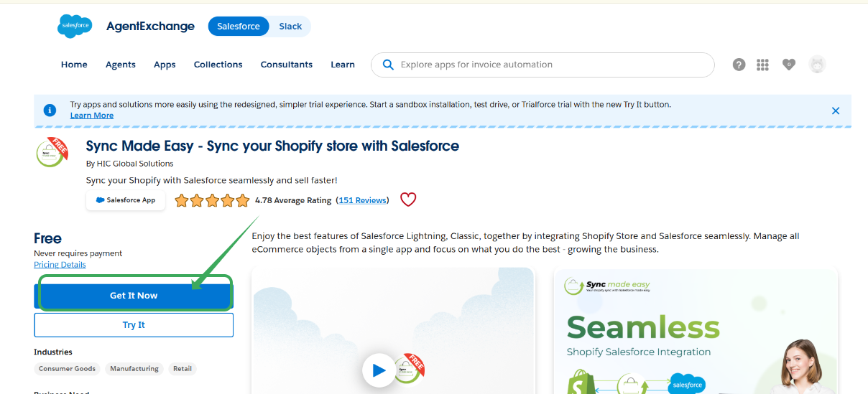Screen dimensions: 868x394
Task: Open the Learn menu
Action: click(x=343, y=65)
